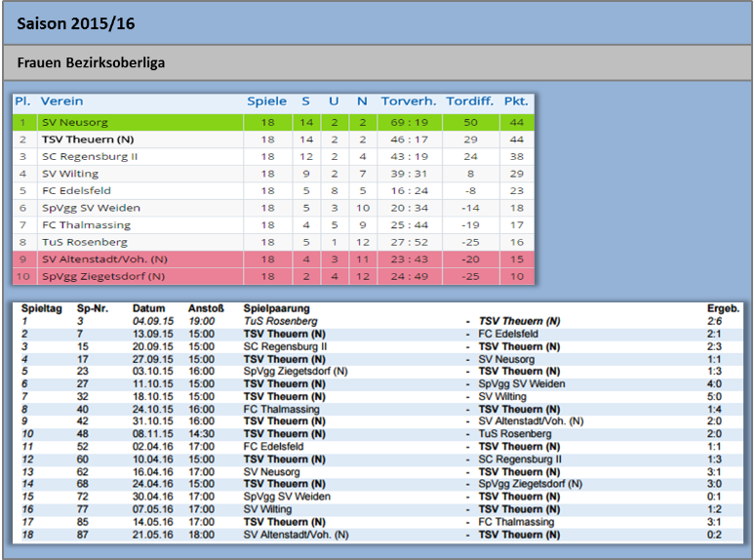Image resolution: width=756 pixels, height=560 pixels.
Task: Click result '4:0' against SpVgg SV Weiden
Action: point(714,384)
